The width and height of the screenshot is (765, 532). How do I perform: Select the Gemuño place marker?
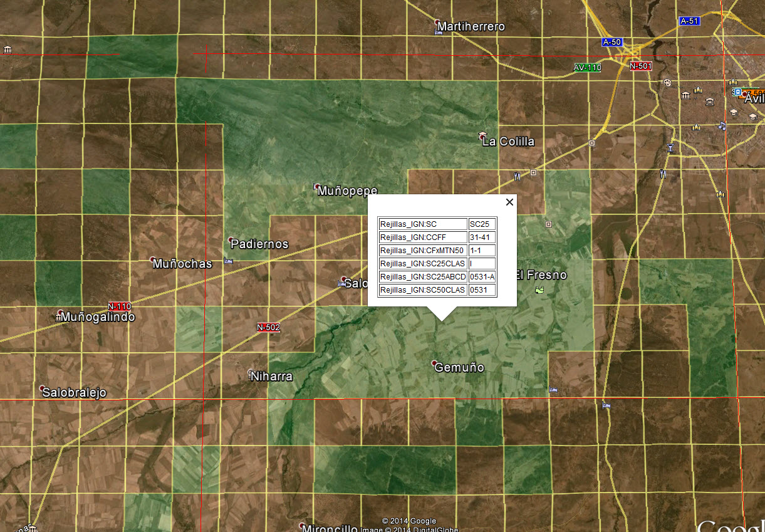pos(435,363)
